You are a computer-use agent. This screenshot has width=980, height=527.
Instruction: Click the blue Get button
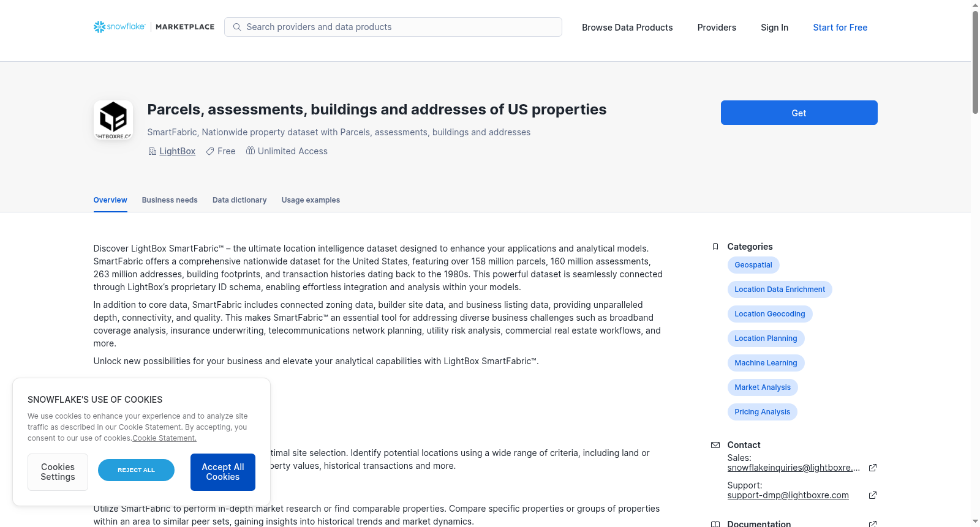[799, 113]
